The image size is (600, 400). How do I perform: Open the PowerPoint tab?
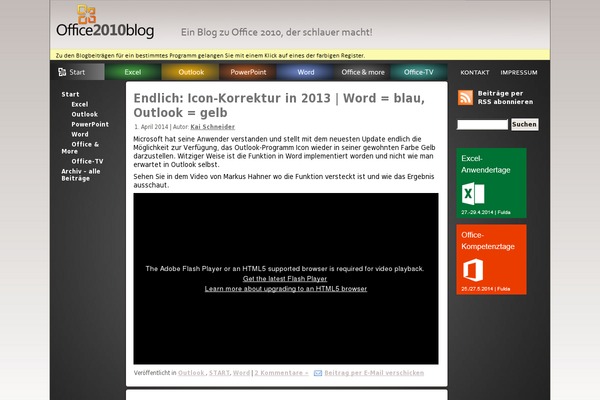248,72
